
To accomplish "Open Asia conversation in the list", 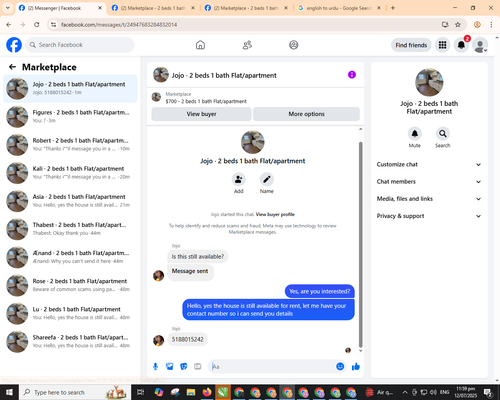I will click(x=70, y=201).
